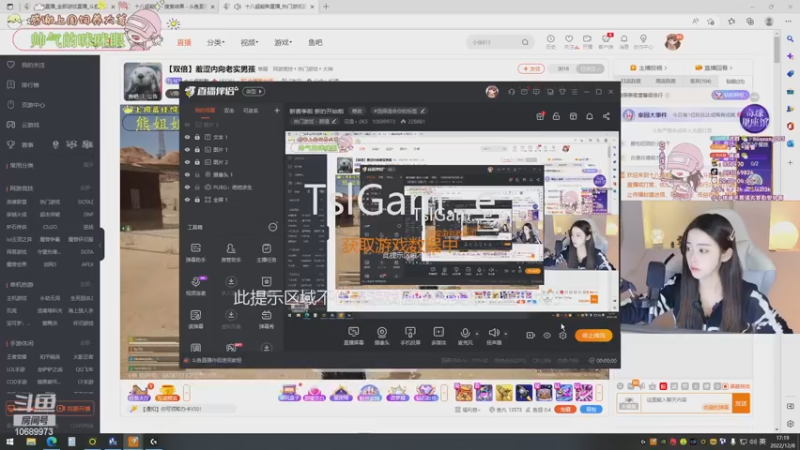Expand 视频 dropdown in Douyu navigation

tap(249, 42)
